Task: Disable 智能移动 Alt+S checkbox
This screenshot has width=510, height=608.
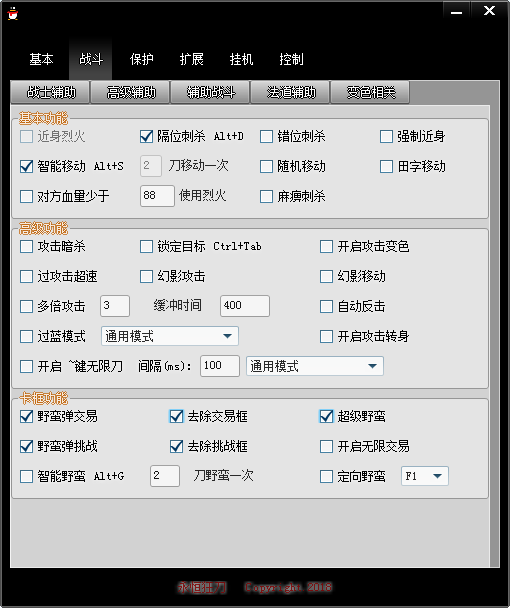Action: [x=26, y=166]
